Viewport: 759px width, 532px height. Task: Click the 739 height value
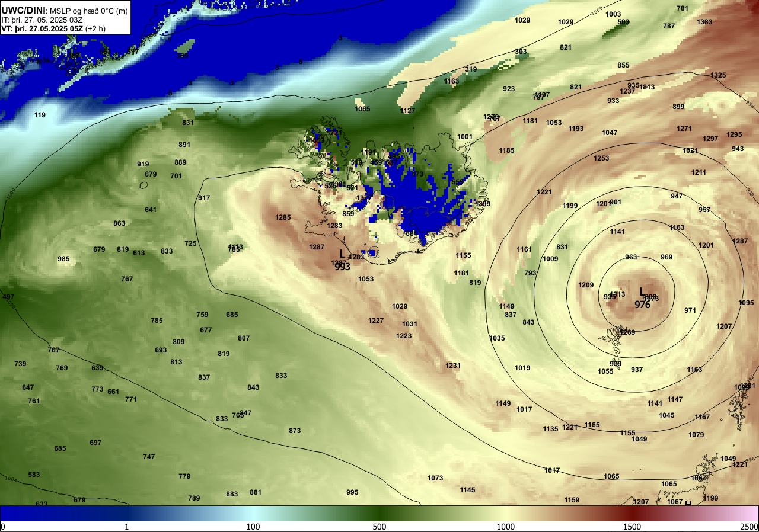click(x=20, y=364)
